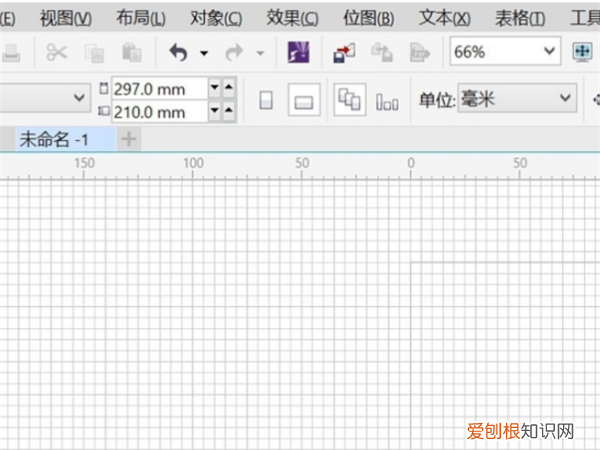Expand the units 毫米 dropdown
Image resolution: width=600 pixels, height=450 pixels.
coord(566,99)
